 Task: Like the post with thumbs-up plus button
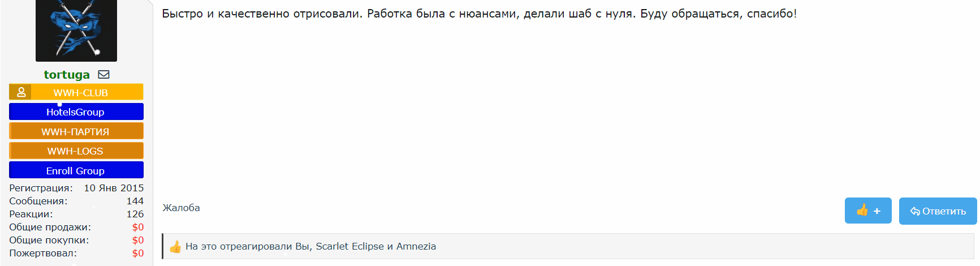point(867,211)
